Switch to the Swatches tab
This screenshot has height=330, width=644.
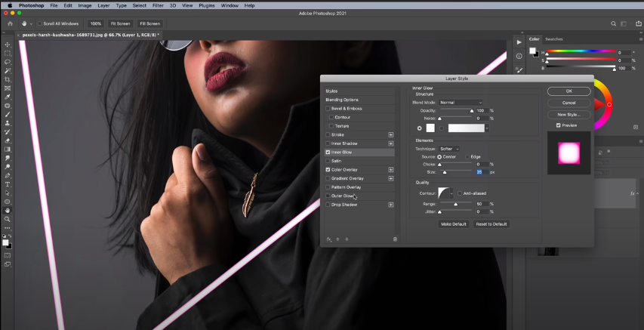(x=553, y=39)
